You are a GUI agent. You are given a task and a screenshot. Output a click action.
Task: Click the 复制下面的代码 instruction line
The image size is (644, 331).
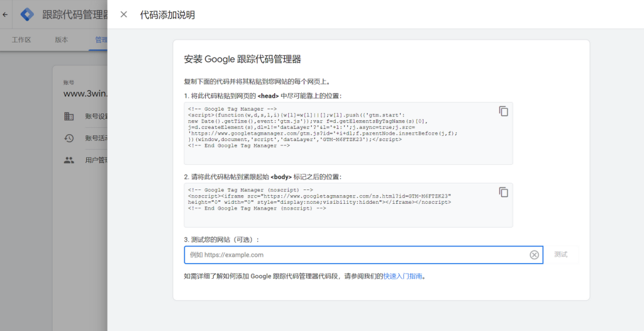[x=257, y=82]
